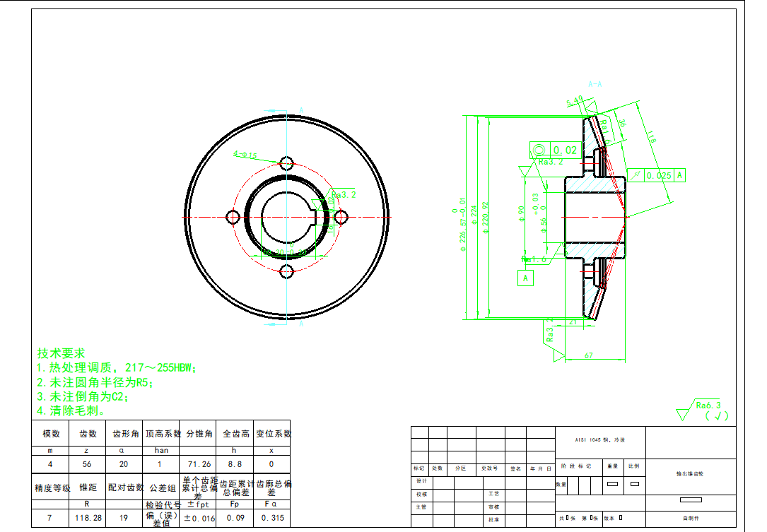Click the 设计 cell in title block
The image size is (767, 532).
pos(421,480)
